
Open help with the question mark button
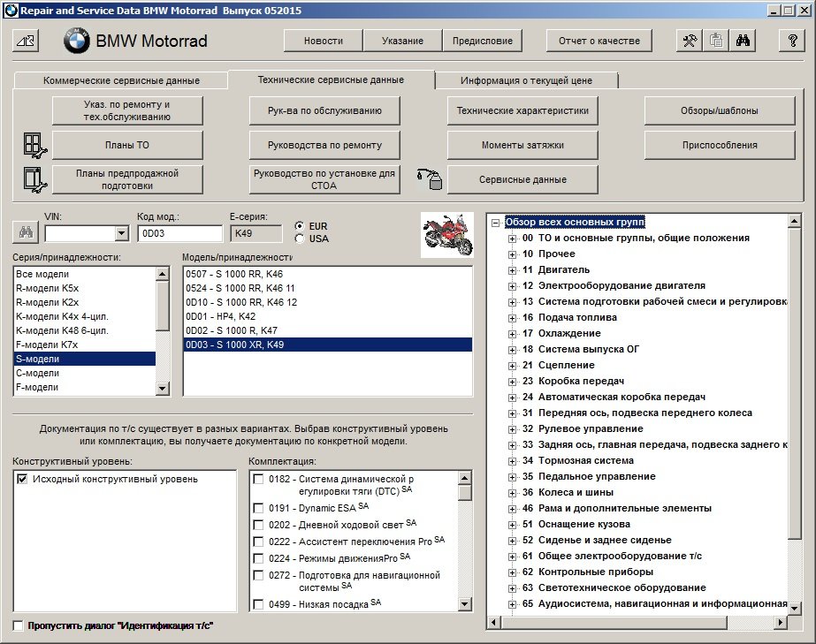click(791, 41)
